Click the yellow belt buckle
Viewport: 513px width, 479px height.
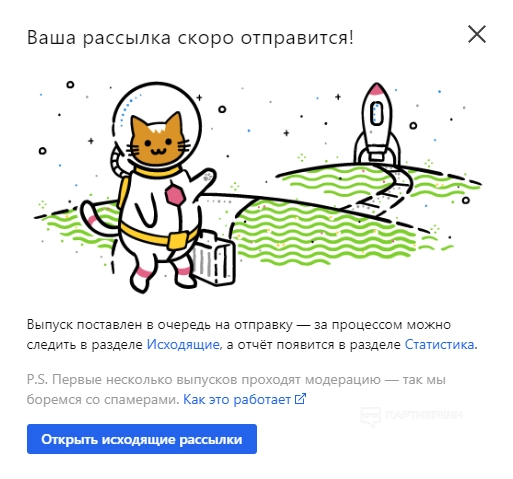(177, 241)
